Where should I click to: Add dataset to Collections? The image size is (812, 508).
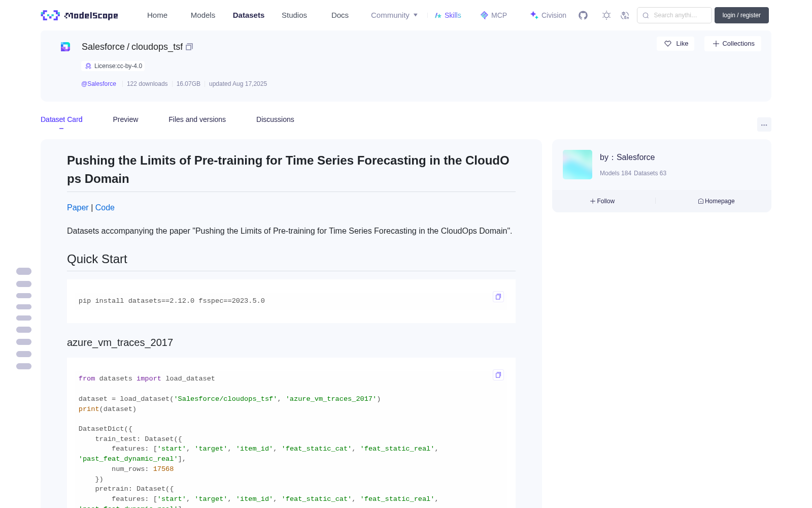click(x=733, y=44)
